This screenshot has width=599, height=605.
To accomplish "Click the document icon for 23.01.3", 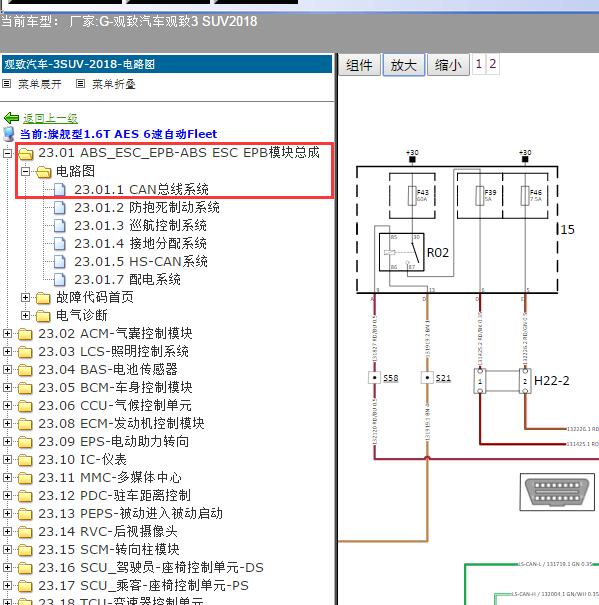I will tap(59, 225).
